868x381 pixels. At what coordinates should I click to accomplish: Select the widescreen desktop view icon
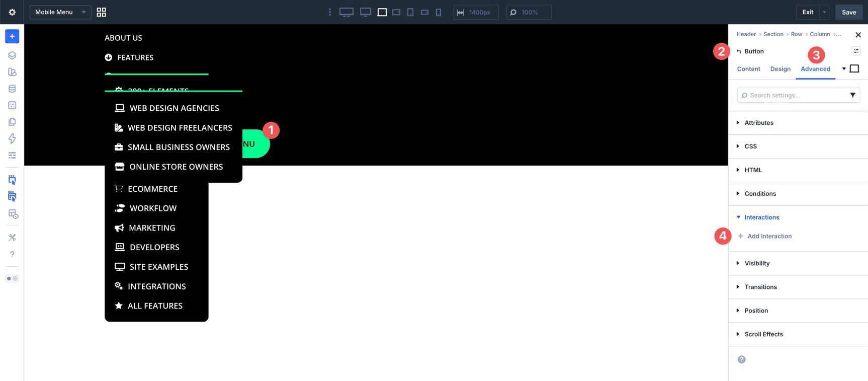pyautogui.click(x=346, y=12)
